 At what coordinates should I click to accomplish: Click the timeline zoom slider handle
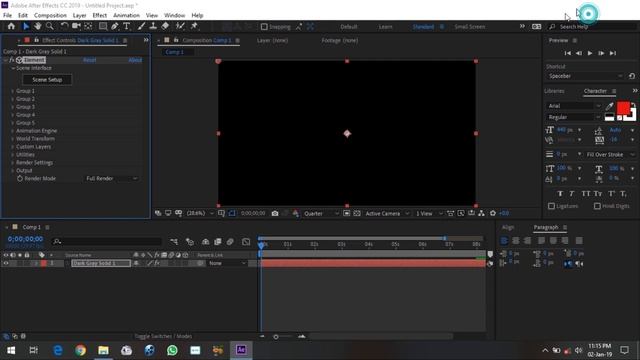(x=276, y=337)
